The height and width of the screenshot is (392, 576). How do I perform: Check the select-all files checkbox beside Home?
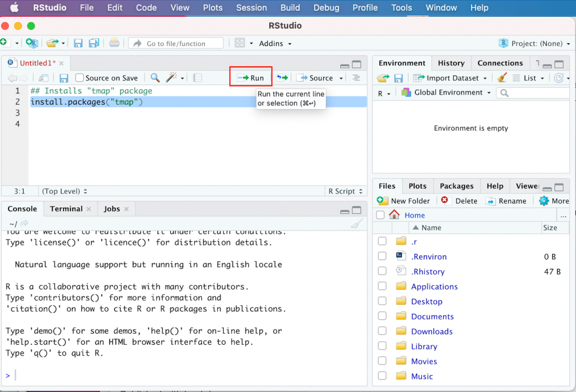point(380,215)
